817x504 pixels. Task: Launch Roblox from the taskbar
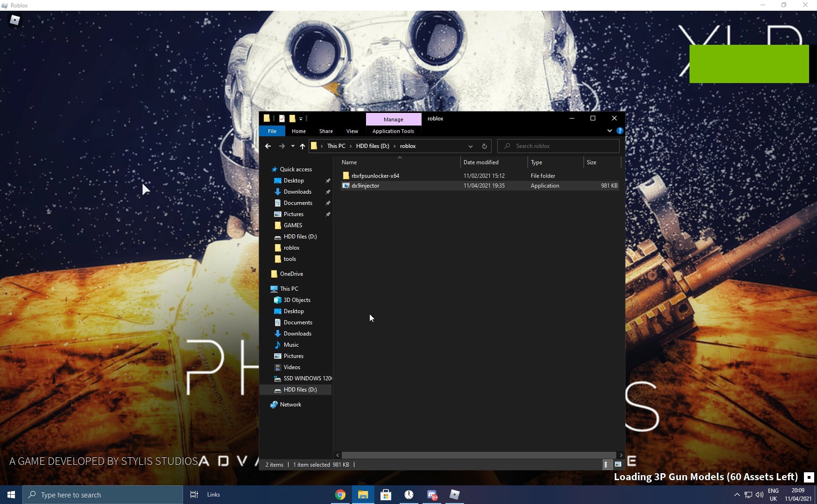point(455,495)
